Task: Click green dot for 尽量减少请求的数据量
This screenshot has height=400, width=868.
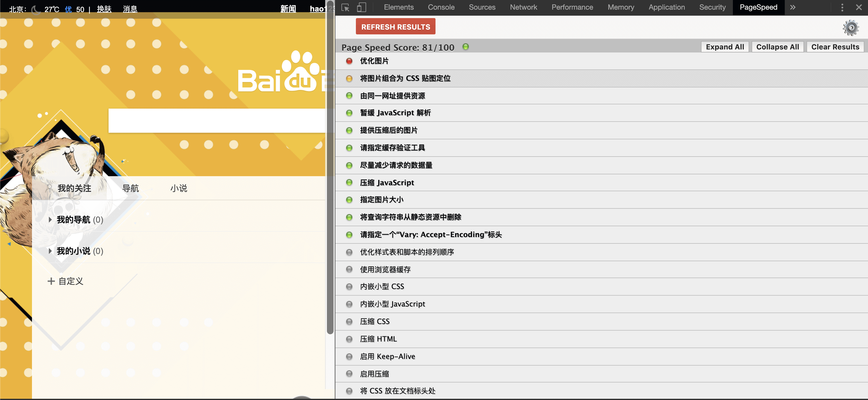Action: click(x=349, y=165)
